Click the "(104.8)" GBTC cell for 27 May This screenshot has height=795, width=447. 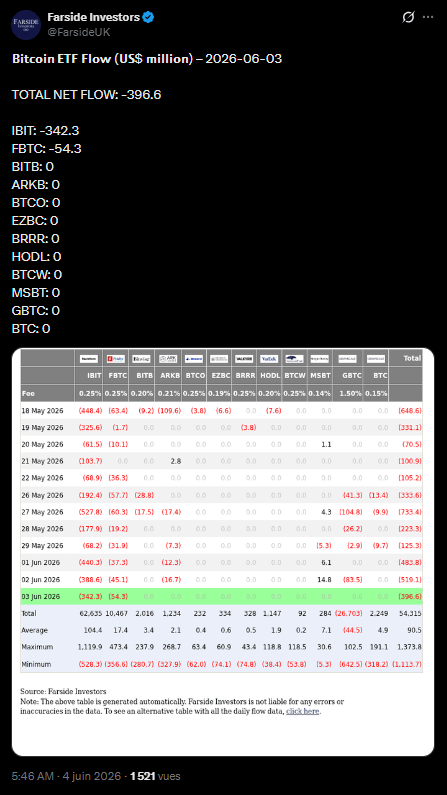tap(351, 512)
